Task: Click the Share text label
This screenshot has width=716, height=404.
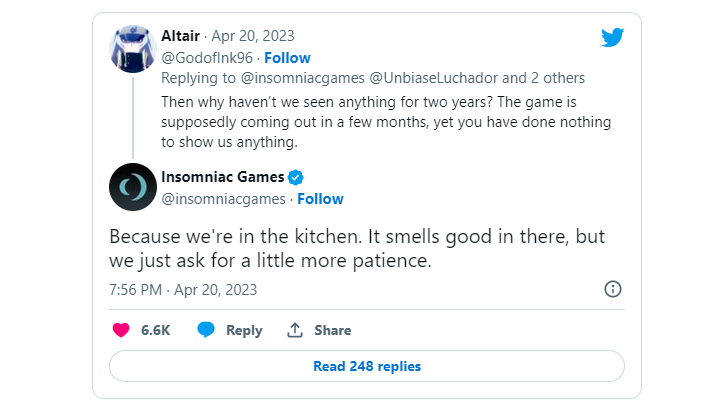Action: tap(332, 330)
